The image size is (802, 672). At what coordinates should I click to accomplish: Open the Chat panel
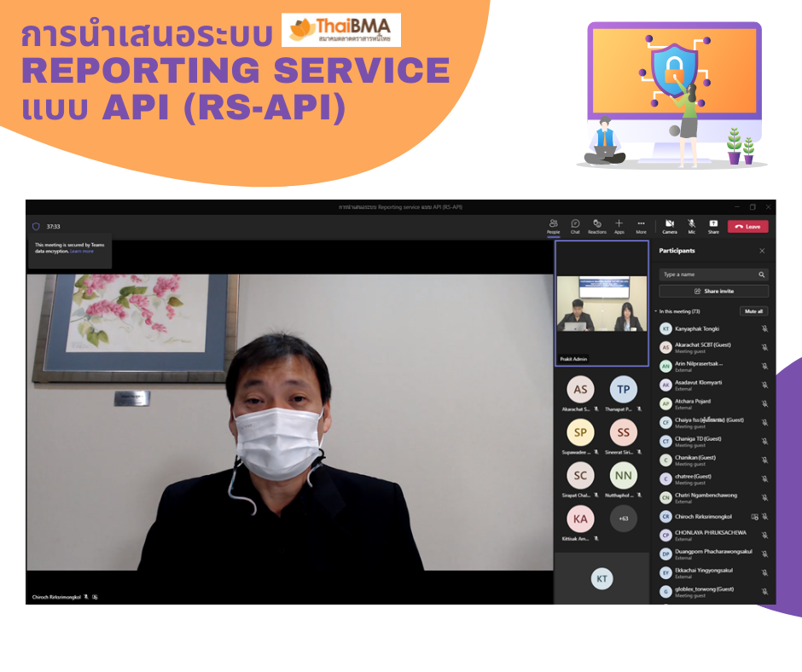coord(575,226)
